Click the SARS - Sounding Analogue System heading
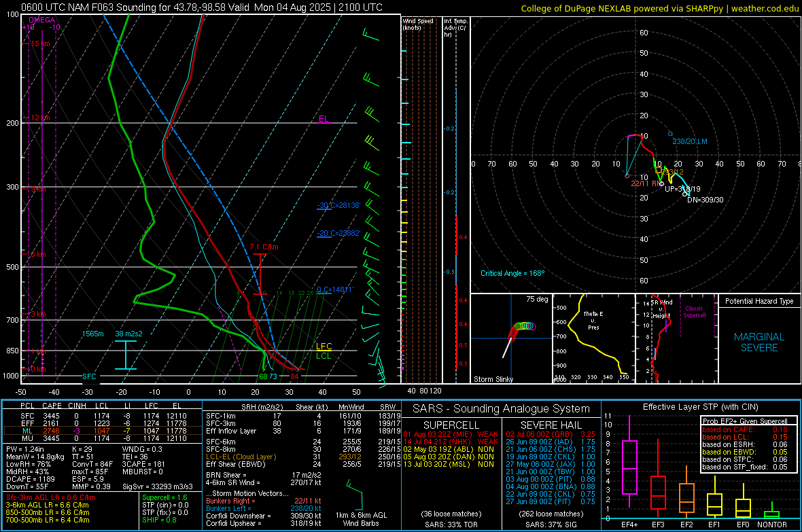 click(x=501, y=409)
